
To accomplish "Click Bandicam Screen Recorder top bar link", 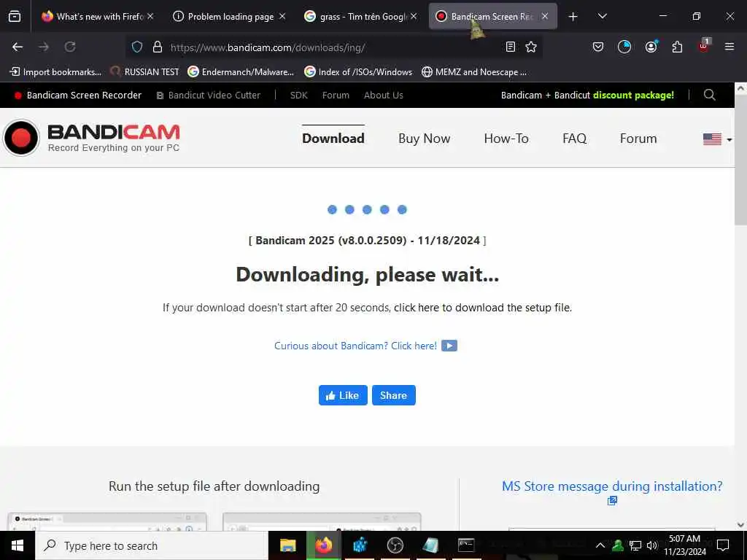I will [x=78, y=96].
